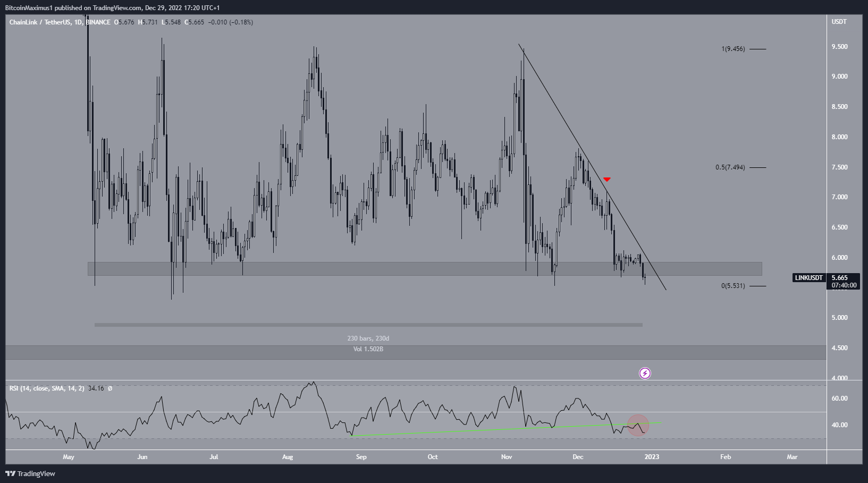Click the 9.500 price axis label
The height and width of the screenshot is (483, 868).
(x=840, y=47)
